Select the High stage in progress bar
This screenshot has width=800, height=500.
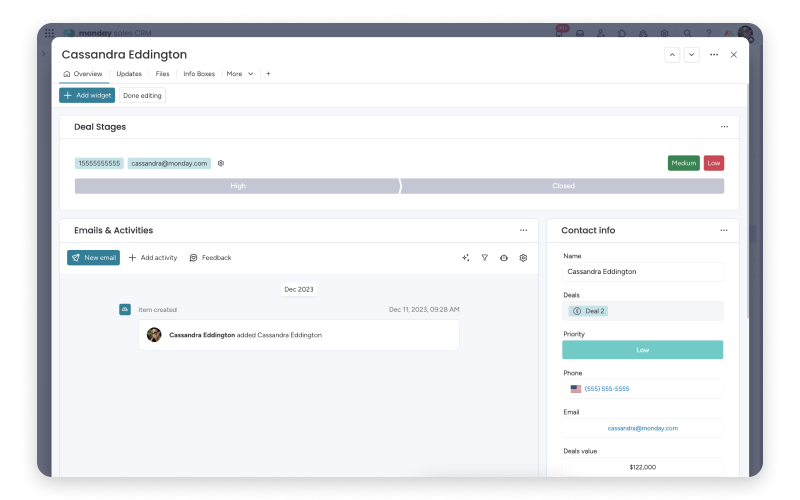coord(238,186)
